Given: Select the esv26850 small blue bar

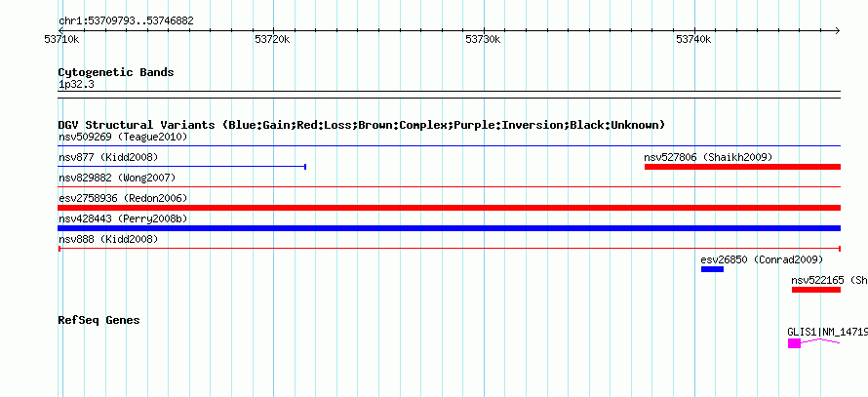Looking at the screenshot, I should 713,269.
